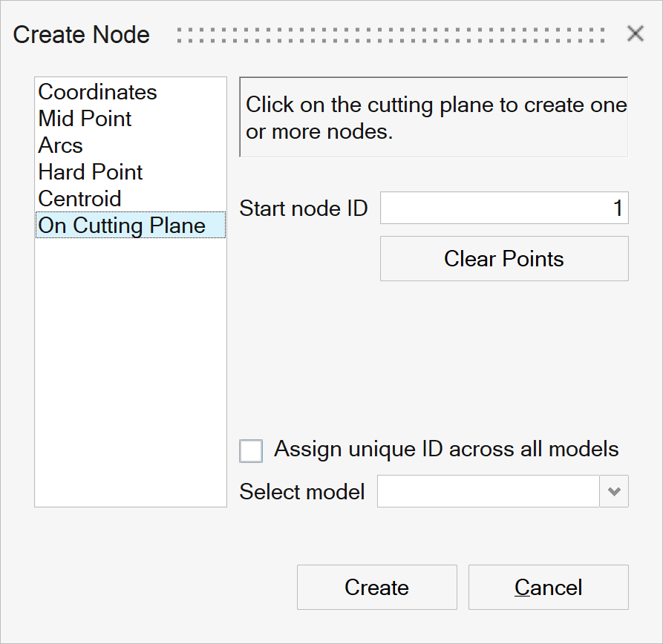Enable Assign unique ID across all models
The height and width of the screenshot is (644, 663).
coord(252,450)
